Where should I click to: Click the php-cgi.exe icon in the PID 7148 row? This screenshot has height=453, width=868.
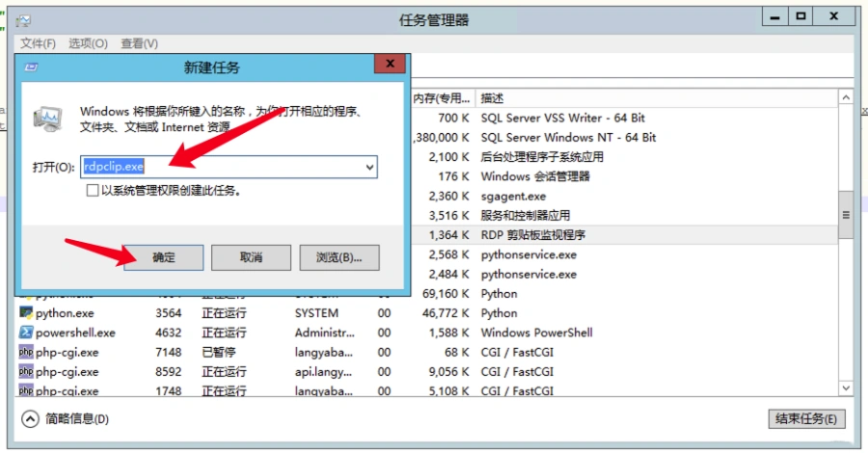coord(26,352)
